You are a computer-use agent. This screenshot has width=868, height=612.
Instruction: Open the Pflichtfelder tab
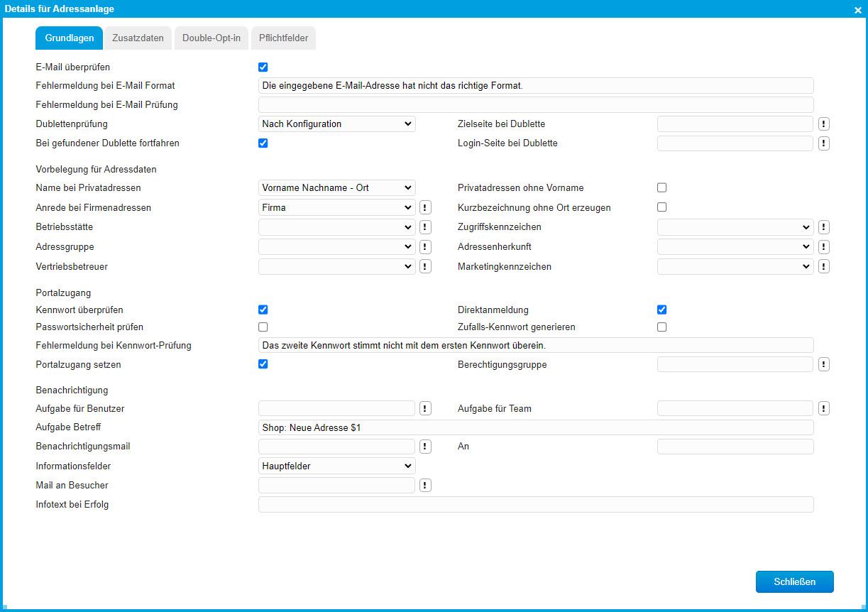283,38
